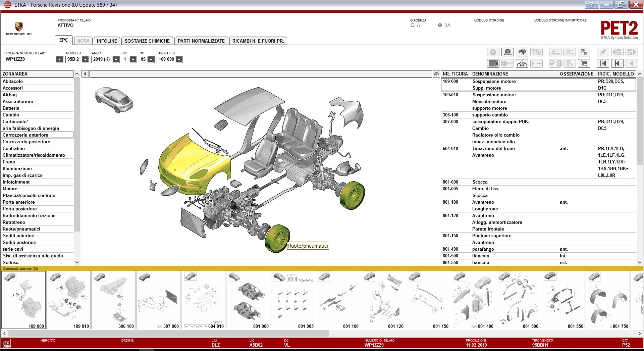The height and width of the screenshot is (351, 644).
Task: Open the SG 09 dropdown
Action: point(151,59)
